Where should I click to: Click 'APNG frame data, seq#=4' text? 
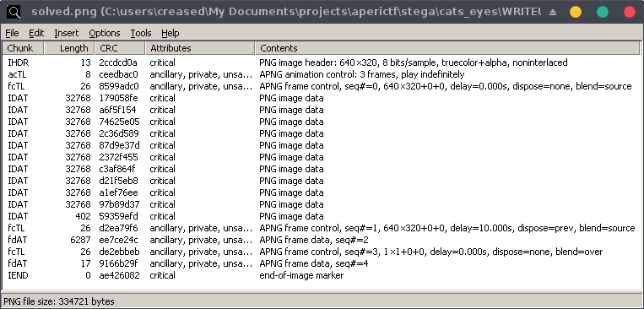tap(313, 263)
